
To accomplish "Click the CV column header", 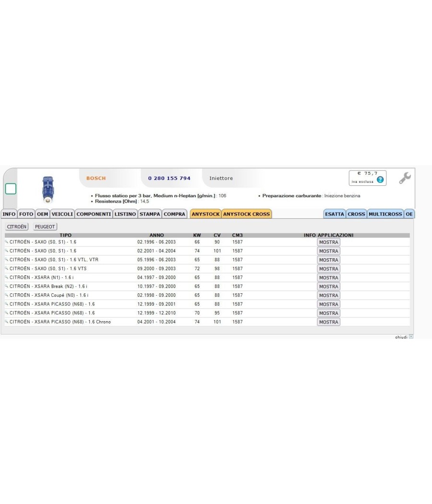I will tap(217, 235).
